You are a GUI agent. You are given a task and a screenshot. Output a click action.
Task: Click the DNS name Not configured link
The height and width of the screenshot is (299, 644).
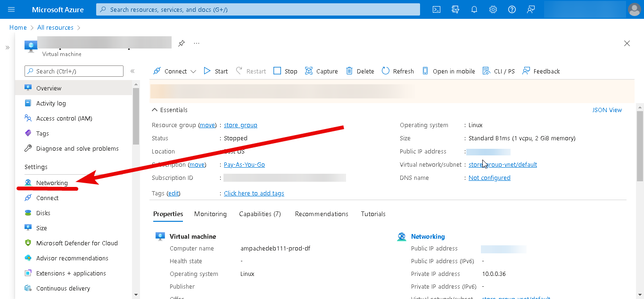[489, 178]
